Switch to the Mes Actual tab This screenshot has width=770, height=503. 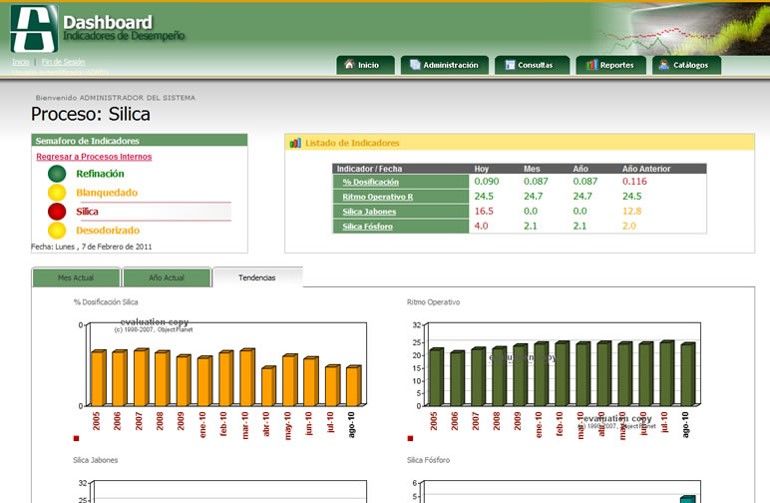point(76,278)
